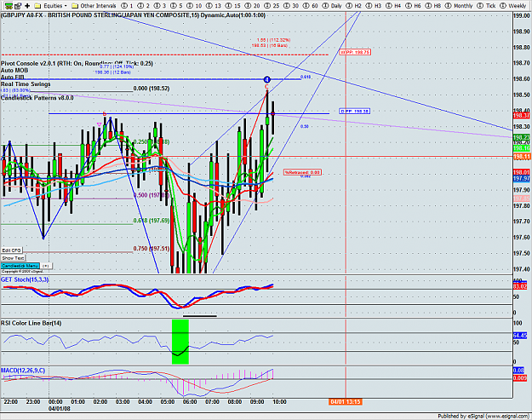Viewport: 532px width, 420px height.
Task: Click the blue 197.97 price tag
Action: pos(521,178)
